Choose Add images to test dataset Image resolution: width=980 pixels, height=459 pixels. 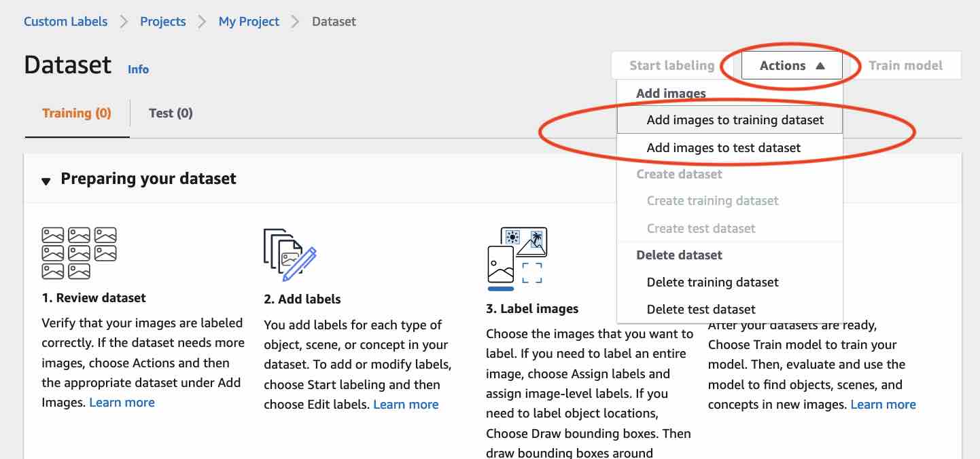[x=724, y=147]
